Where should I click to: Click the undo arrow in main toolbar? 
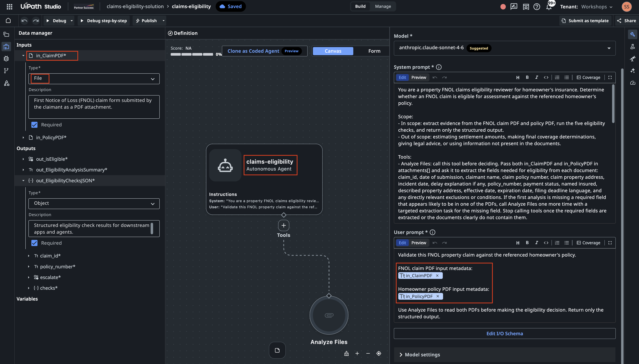coord(24,20)
